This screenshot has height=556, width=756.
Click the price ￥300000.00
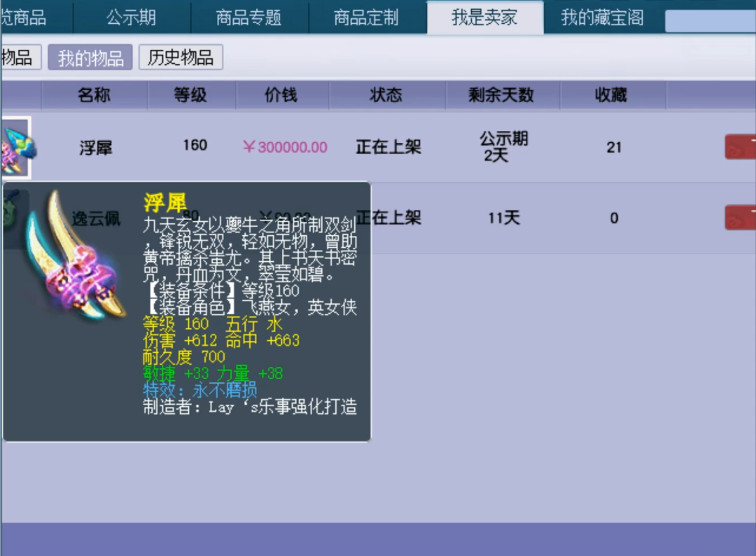(285, 147)
